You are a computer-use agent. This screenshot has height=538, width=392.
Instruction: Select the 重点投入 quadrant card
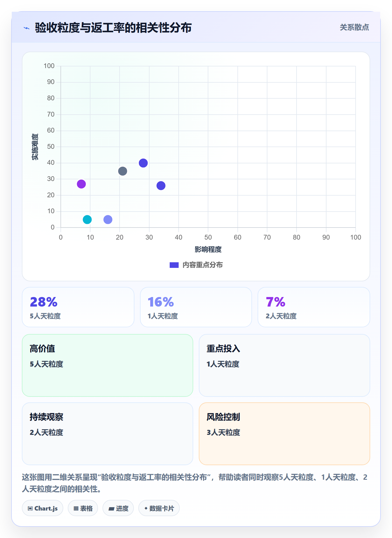(284, 365)
